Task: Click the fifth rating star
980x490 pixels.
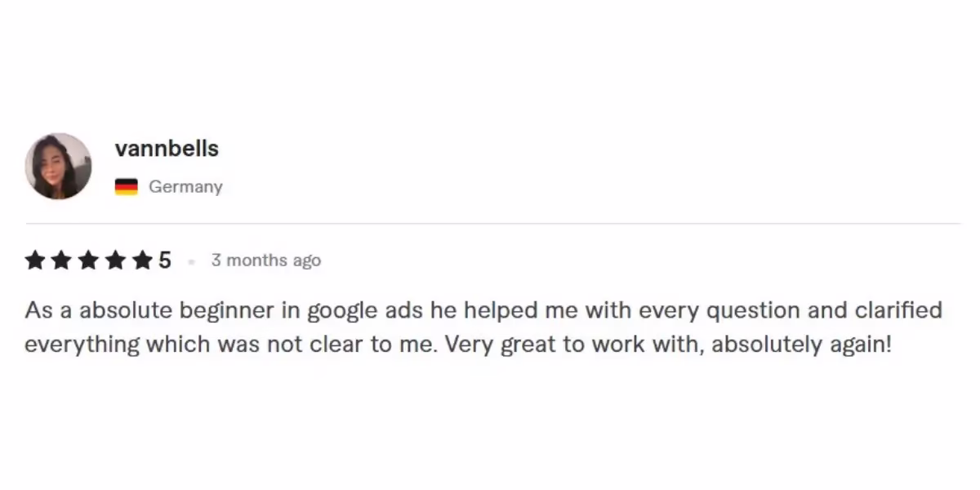Action: point(142,261)
